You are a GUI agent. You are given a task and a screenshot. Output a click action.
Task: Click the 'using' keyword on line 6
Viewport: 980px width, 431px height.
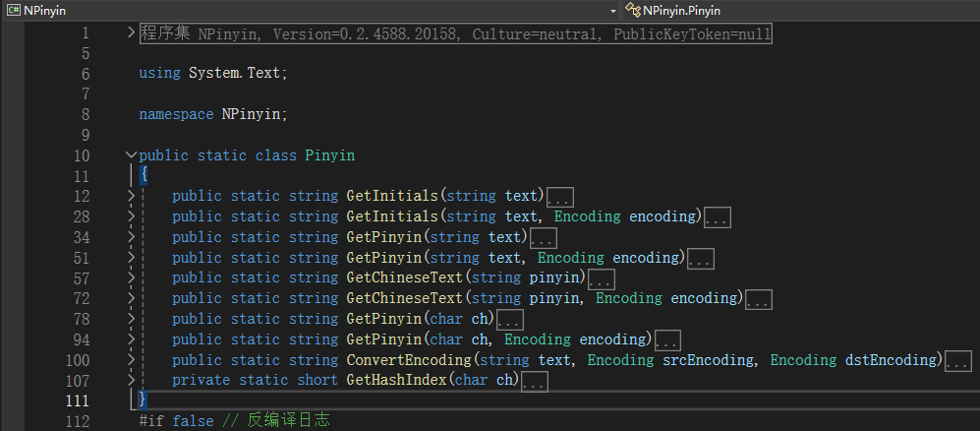coord(159,73)
